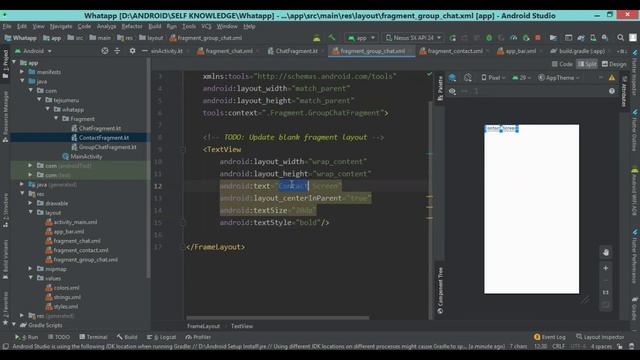640x360 pixels.
Task: Click the Pan hand tool in preview
Action: point(606,253)
